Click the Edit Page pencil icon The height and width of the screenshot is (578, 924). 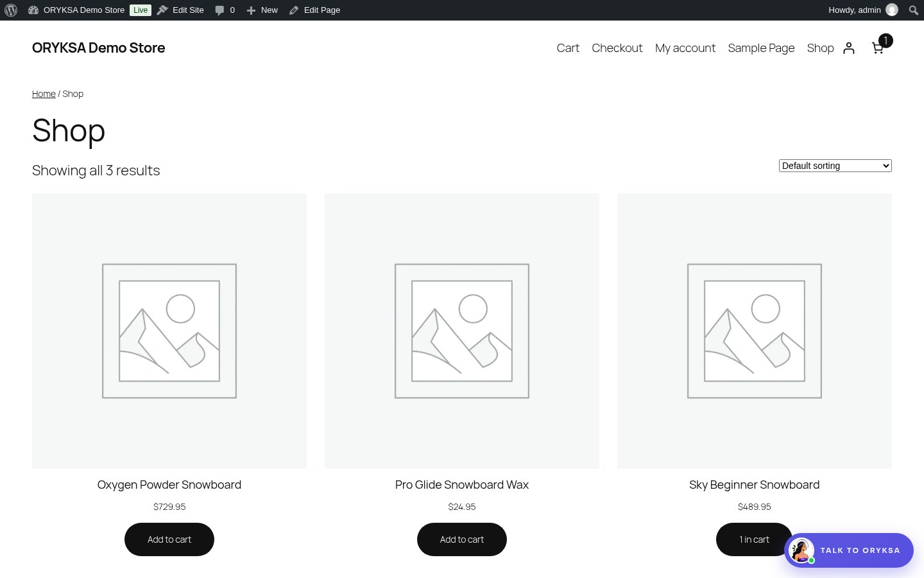pyautogui.click(x=294, y=10)
